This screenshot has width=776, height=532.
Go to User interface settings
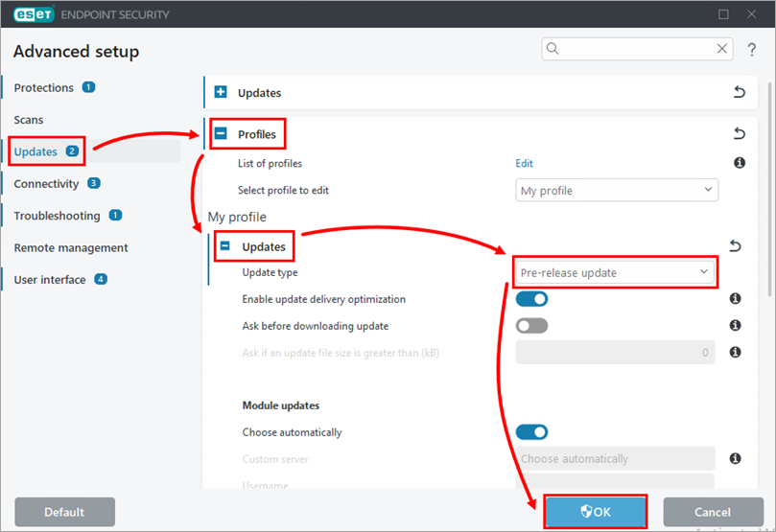tap(50, 280)
